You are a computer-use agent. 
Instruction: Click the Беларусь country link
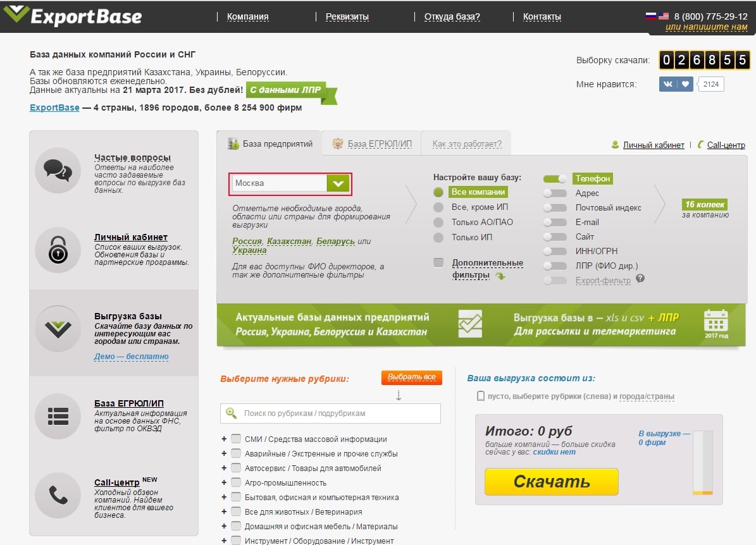[335, 242]
